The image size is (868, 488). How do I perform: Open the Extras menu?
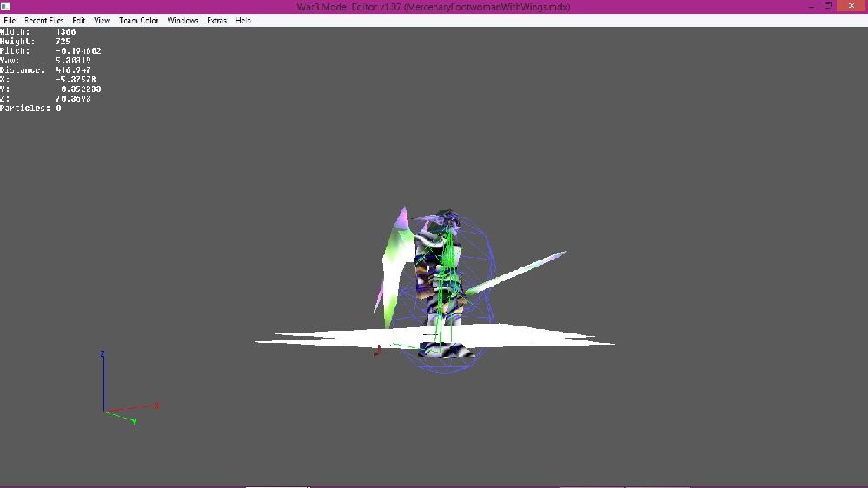(x=216, y=21)
